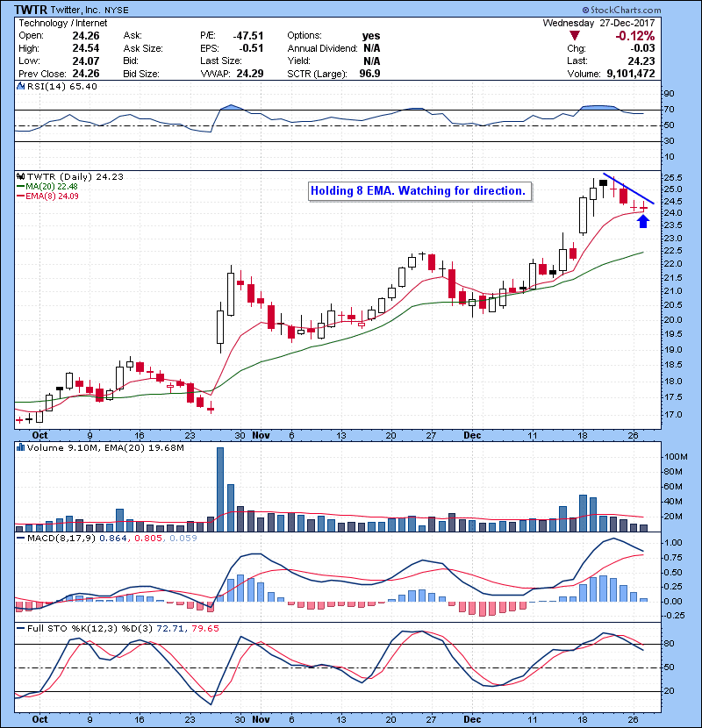Click the 60M volume axis label
702x728 pixels.
tap(674, 487)
